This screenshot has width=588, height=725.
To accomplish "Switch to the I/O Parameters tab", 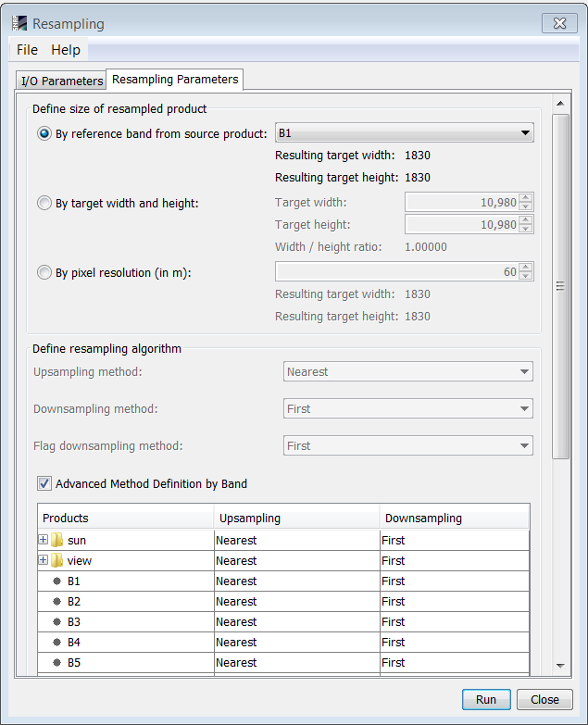I will point(61,81).
